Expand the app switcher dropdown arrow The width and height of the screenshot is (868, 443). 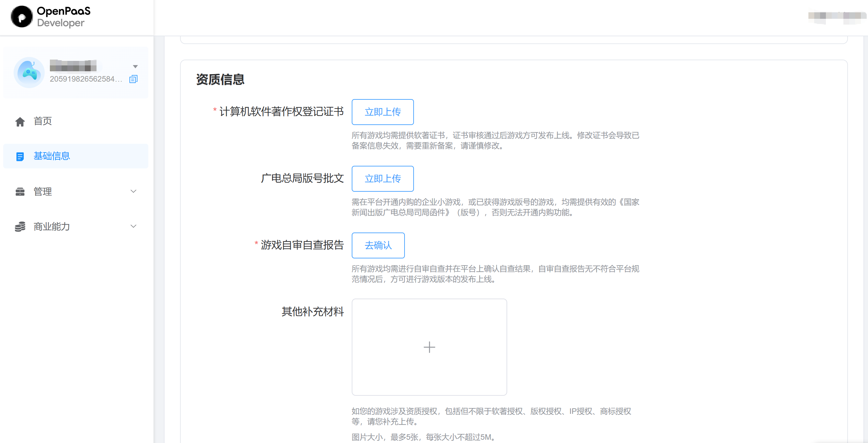click(x=135, y=66)
